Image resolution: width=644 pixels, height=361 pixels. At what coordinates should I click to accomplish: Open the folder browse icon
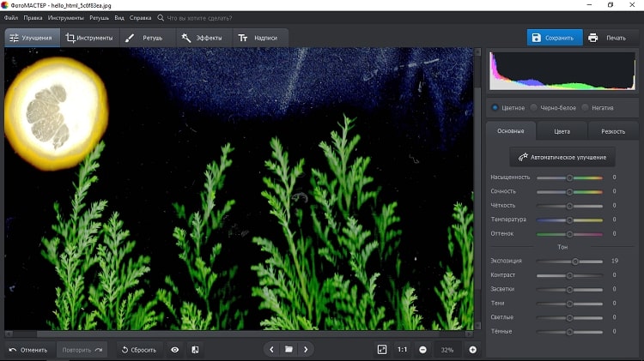click(x=289, y=350)
